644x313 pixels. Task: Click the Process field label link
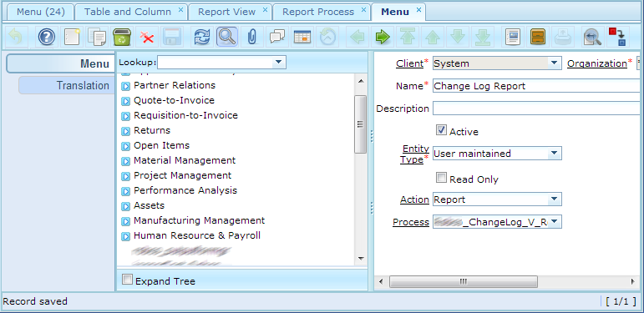pyautogui.click(x=411, y=222)
